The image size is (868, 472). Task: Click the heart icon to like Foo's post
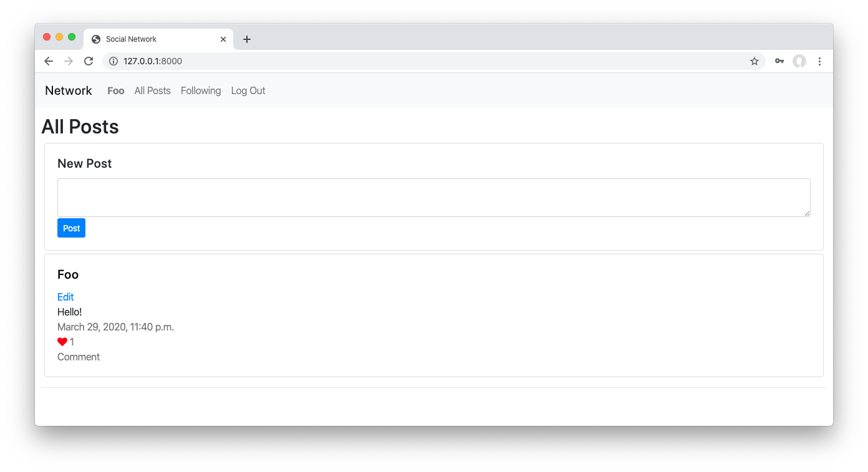(62, 341)
